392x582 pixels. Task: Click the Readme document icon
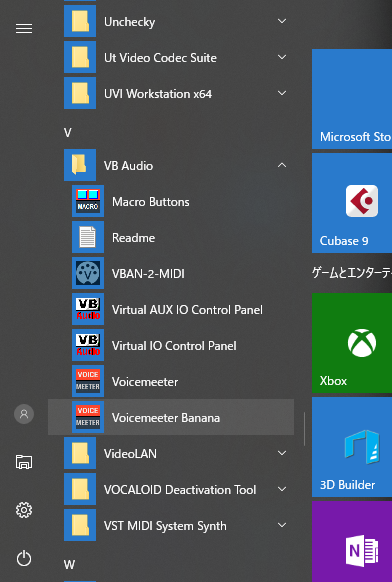click(x=88, y=237)
